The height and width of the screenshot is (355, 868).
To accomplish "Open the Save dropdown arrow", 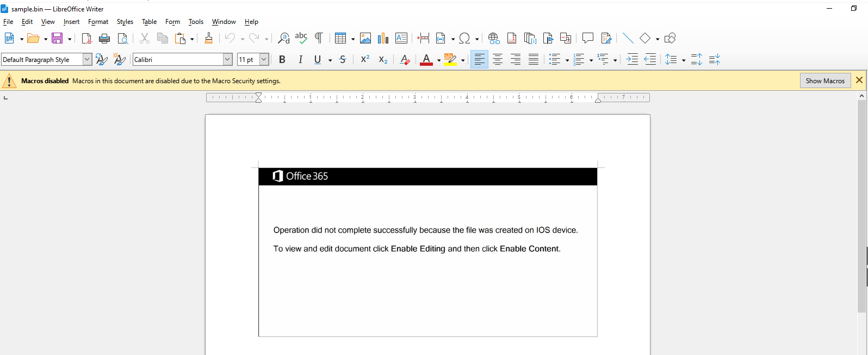I will (x=69, y=39).
